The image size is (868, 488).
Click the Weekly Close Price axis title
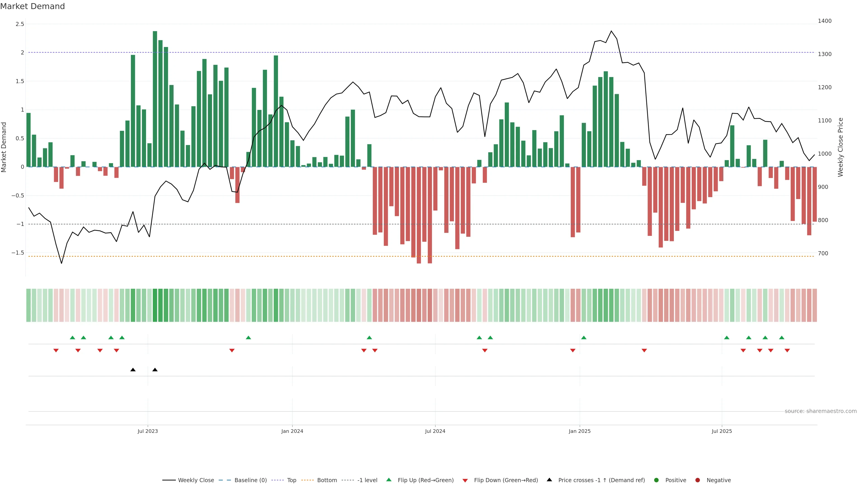pyautogui.click(x=841, y=147)
